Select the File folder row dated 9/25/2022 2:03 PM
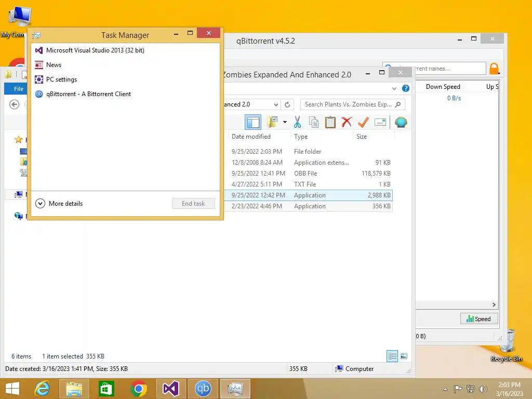The width and height of the screenshot is (532, 399). coord(308,152)
